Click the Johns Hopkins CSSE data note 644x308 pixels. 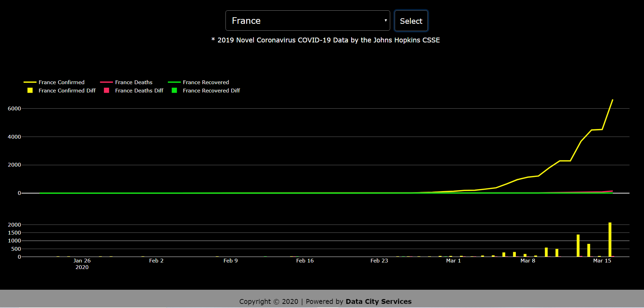coord(325,40)
